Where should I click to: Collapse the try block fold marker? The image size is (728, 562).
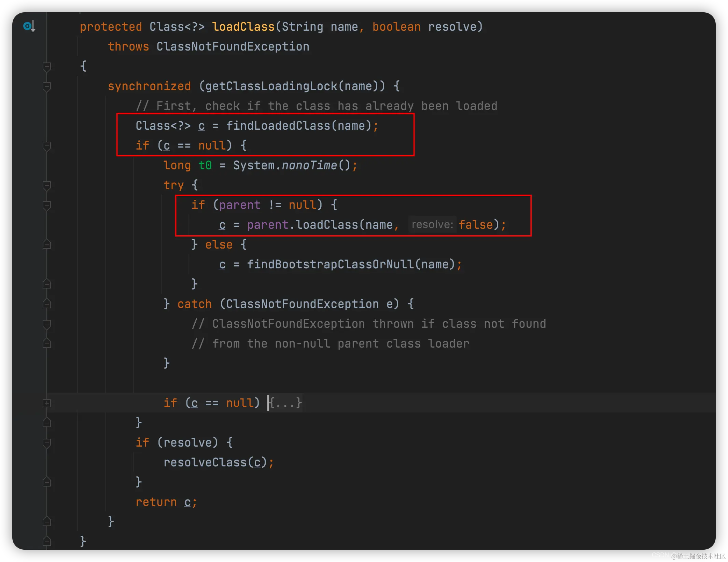click(47, 185)
